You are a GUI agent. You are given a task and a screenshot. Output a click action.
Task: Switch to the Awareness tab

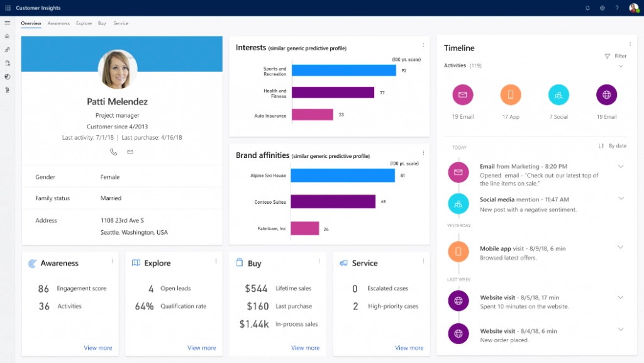(58, 23)
